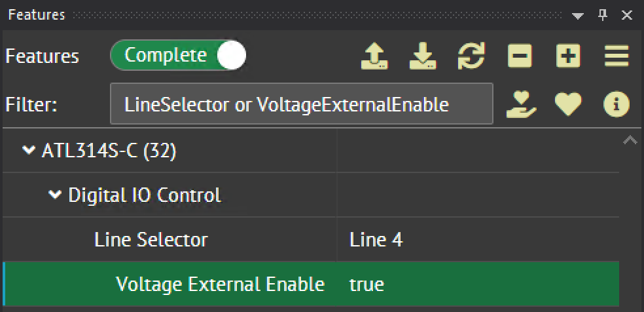Screen dimensions: 644x312
Task: Click into the Filter text field
Action: [301, 104]
